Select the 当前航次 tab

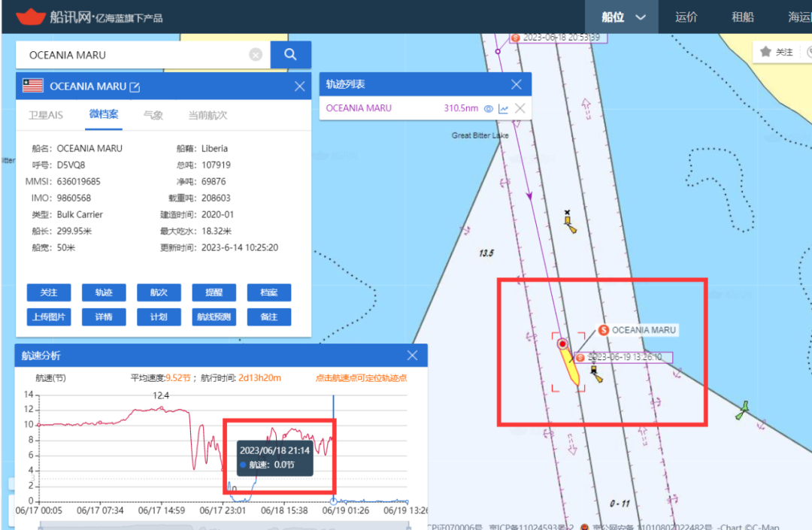pos(208,115)
